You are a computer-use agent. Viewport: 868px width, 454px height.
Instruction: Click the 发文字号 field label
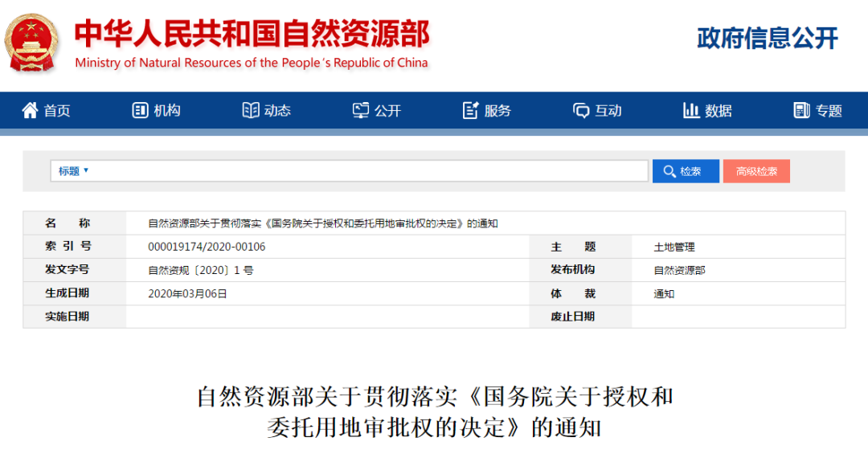pos(67,270)
